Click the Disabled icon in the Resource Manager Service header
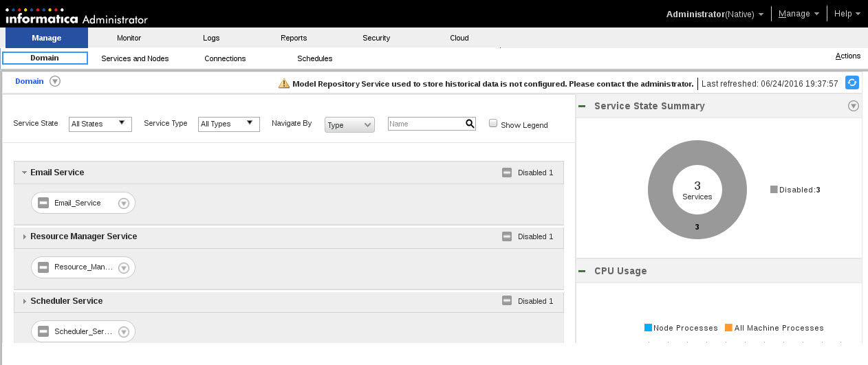Viewport: 868px width, 365px height. [507, 236]
